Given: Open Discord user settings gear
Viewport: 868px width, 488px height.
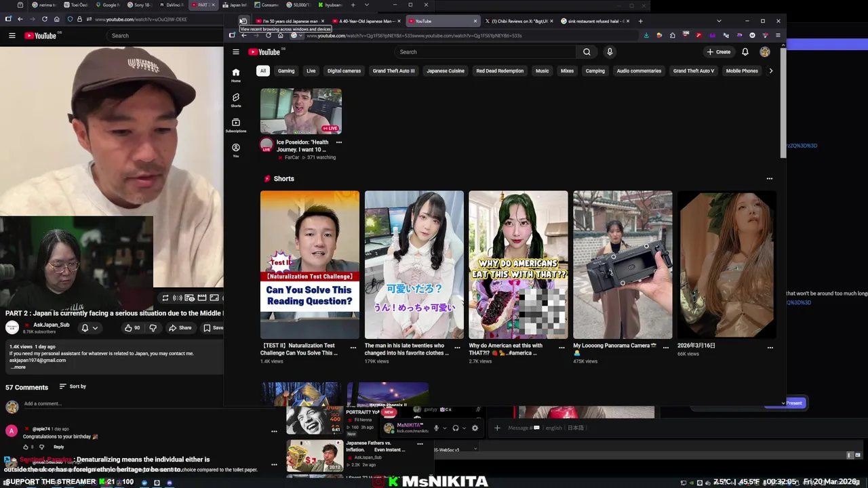Looking at the screenshot, I should click(x=475, y=428).
